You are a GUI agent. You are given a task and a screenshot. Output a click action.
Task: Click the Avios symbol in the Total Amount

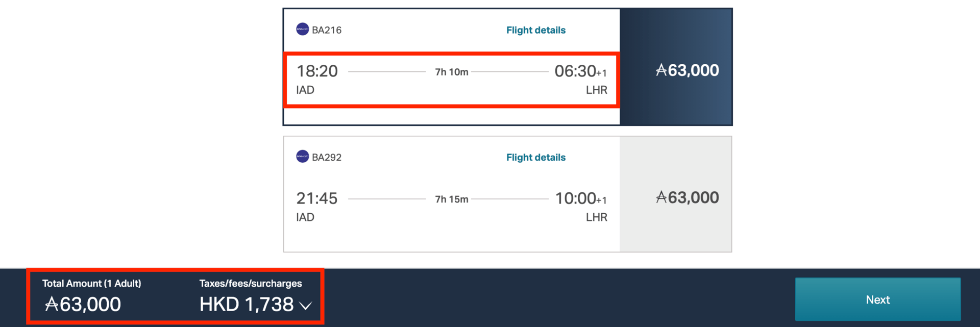click(52, 304)
